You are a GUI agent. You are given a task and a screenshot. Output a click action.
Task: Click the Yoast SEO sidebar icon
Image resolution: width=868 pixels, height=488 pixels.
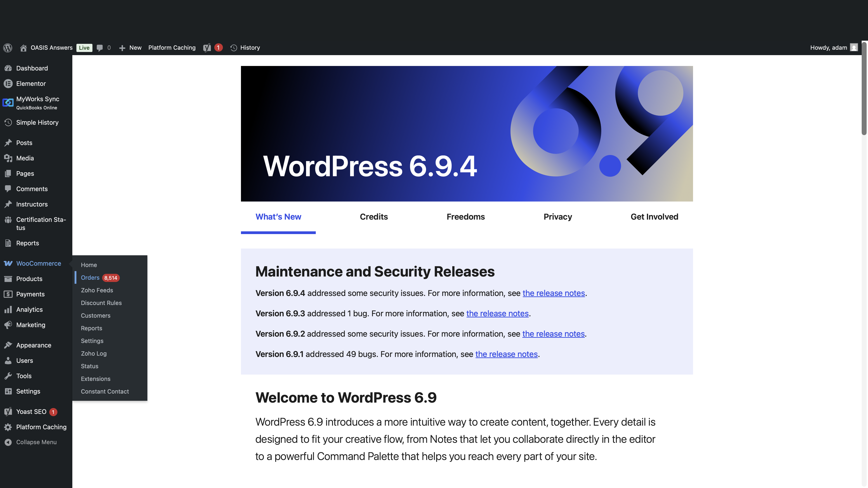(8, 412)
